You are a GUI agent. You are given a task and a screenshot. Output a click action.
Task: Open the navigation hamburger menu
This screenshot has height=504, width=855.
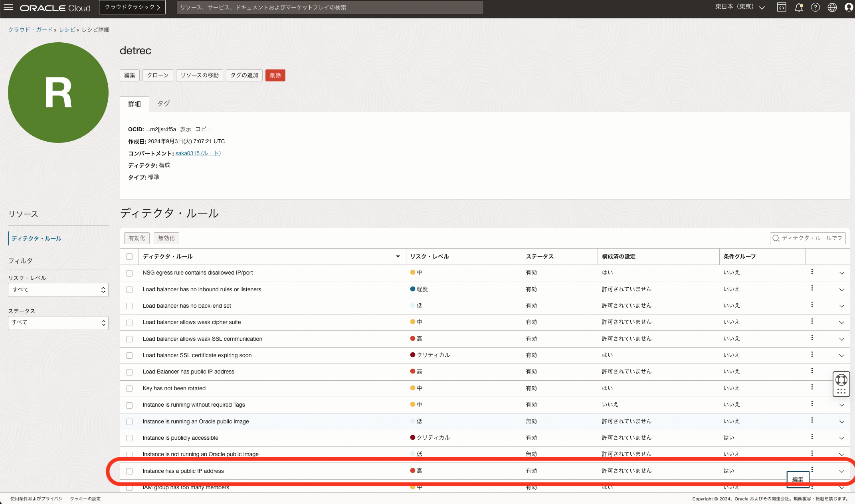[8, 7]
